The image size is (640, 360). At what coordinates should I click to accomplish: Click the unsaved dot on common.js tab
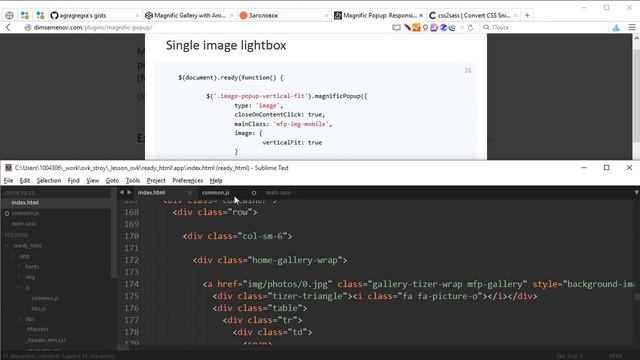pyautogui.click(x=254, y=193)
